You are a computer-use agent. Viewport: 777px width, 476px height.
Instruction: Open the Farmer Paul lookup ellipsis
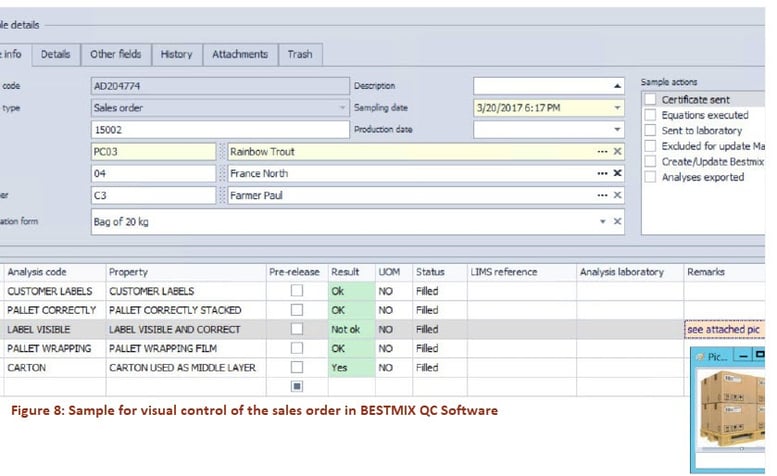[x=602, y=195]
